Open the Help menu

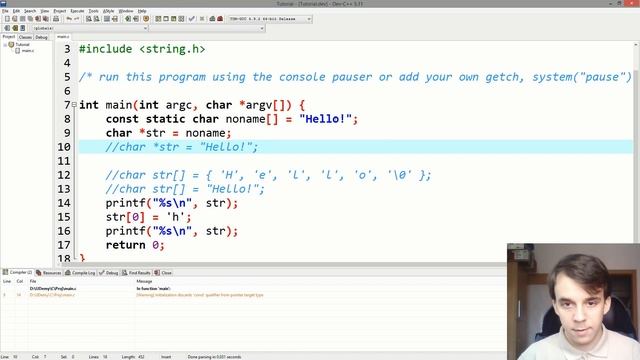click(x=142, y=11)
